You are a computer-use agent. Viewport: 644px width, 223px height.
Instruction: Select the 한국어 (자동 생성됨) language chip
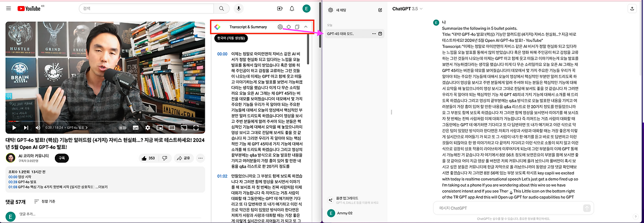231,38
